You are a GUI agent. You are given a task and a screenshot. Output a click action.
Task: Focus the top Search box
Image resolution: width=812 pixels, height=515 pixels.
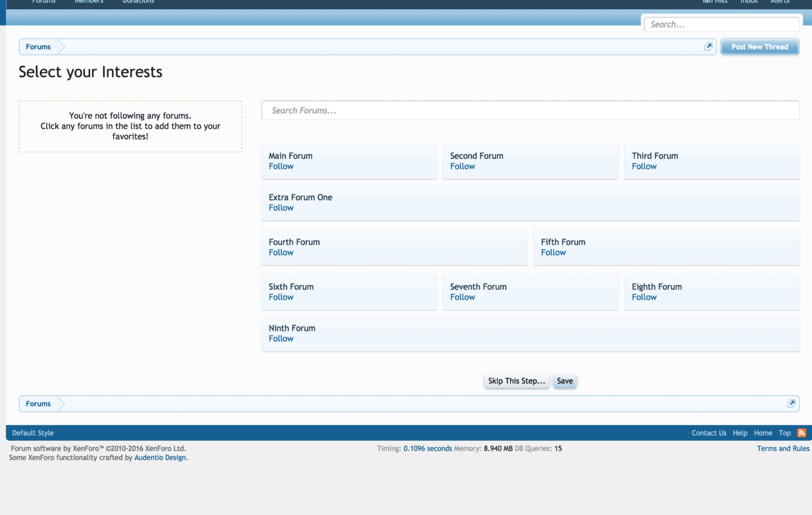tap(722, 24)
